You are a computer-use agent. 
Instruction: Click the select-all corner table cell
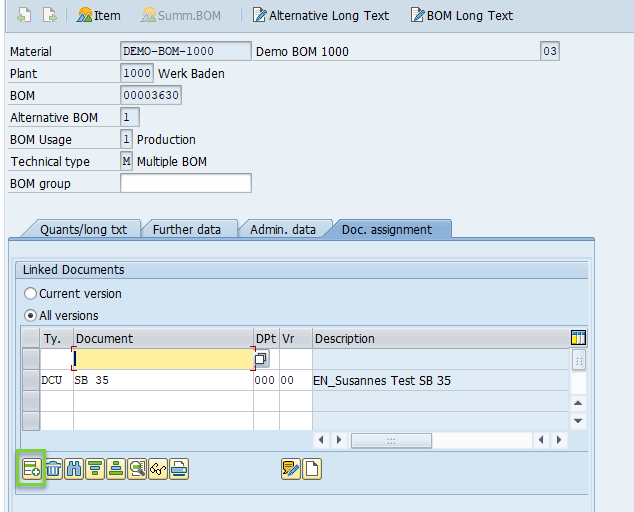click(x=31, y=338)
